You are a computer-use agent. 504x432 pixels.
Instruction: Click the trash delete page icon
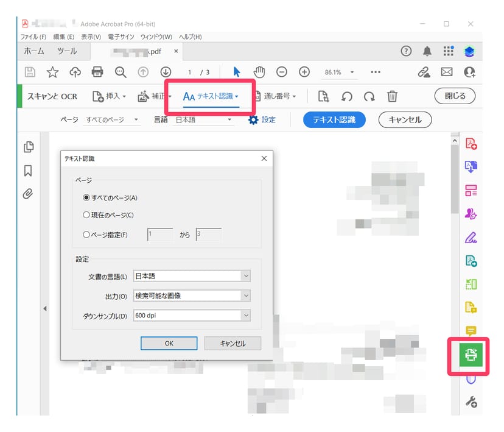coord(393,96)
